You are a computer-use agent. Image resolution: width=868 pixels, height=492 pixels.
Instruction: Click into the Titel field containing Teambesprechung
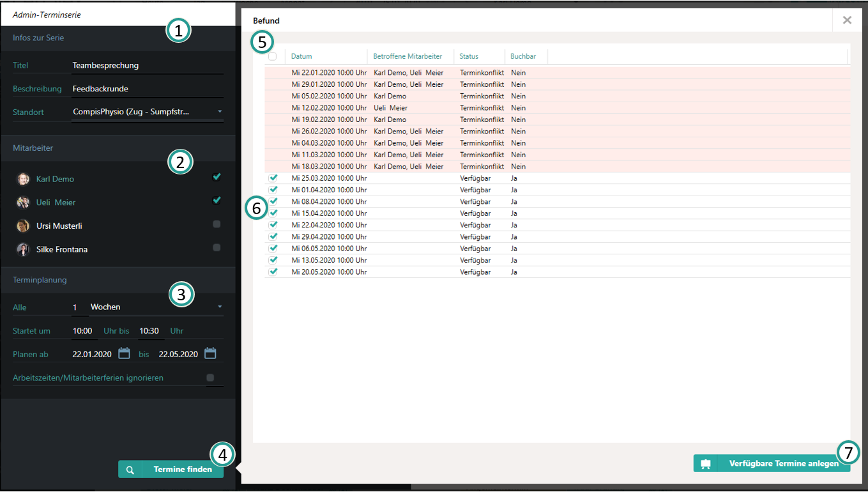tap(147, 65)
